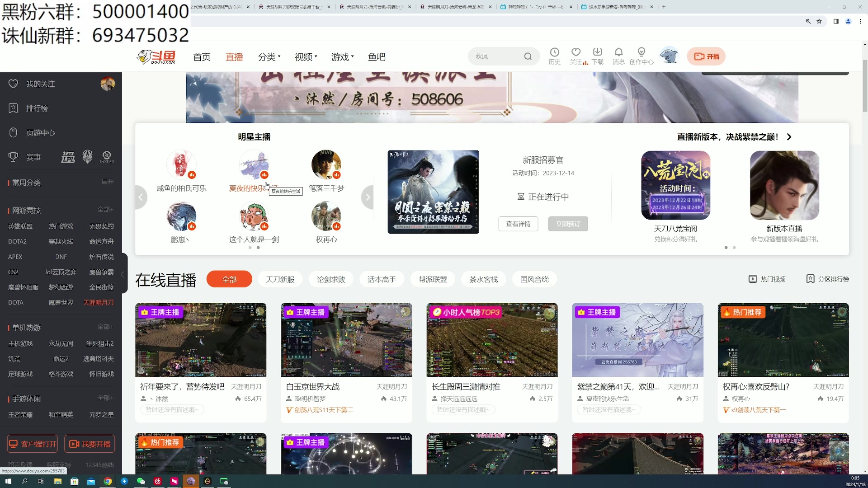The height and width of the screenshot is (488, 868).
Task: Open the 创作中心 location icon
Action: click(642, 56)
